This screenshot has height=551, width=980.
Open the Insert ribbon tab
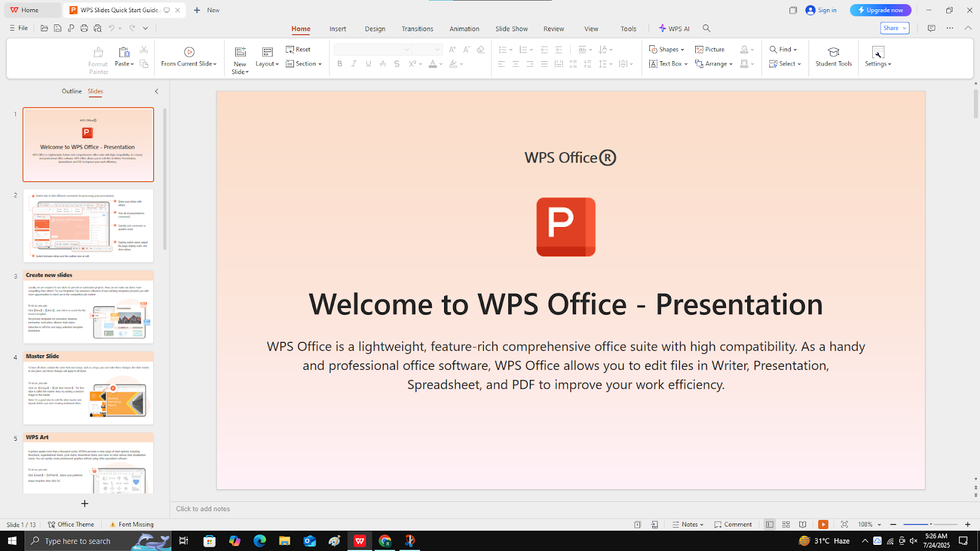coord(337,29)
